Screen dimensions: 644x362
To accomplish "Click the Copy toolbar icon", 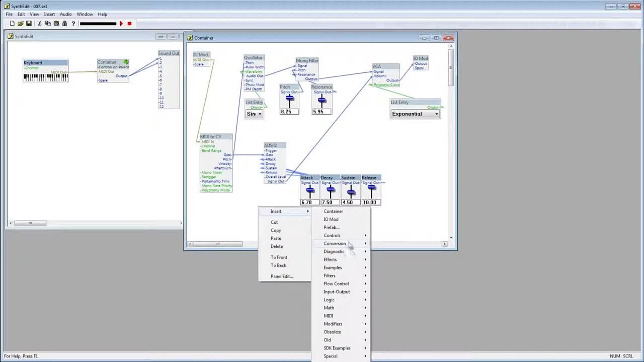I will coord(49,24).
